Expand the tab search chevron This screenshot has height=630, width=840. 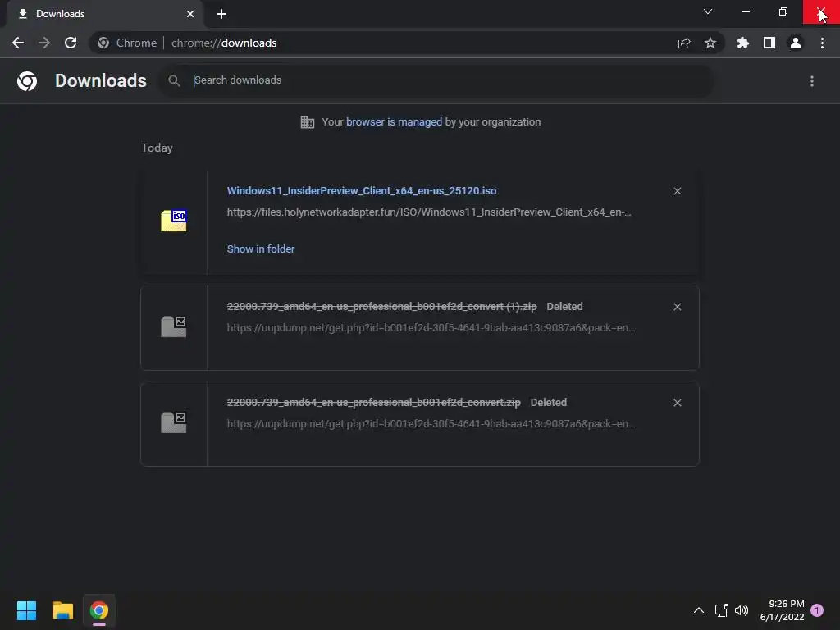click(x=708, y=11)
